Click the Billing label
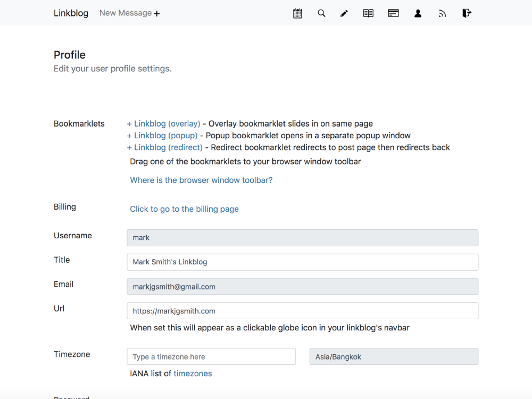 65,207
